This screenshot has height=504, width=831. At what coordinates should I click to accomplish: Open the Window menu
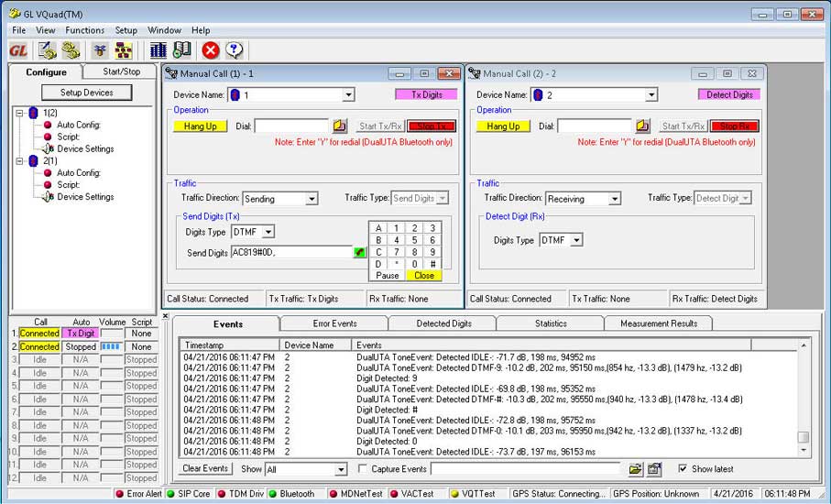pyautogui.click(x=164, y=30)
